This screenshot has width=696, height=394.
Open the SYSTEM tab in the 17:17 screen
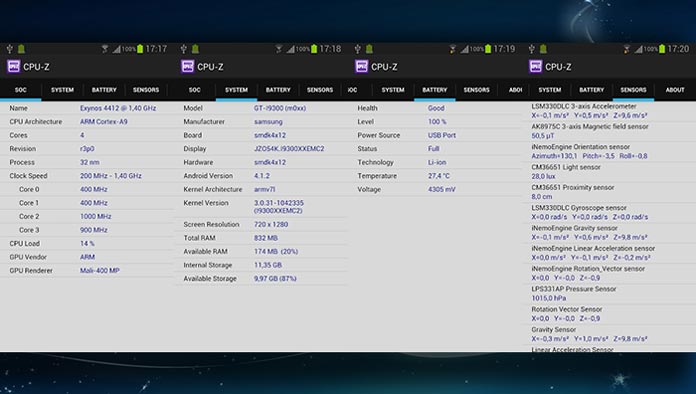point(62,90)
